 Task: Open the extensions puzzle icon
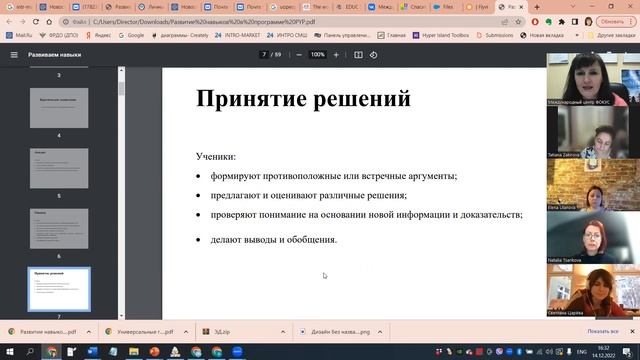tap(562, 22)
